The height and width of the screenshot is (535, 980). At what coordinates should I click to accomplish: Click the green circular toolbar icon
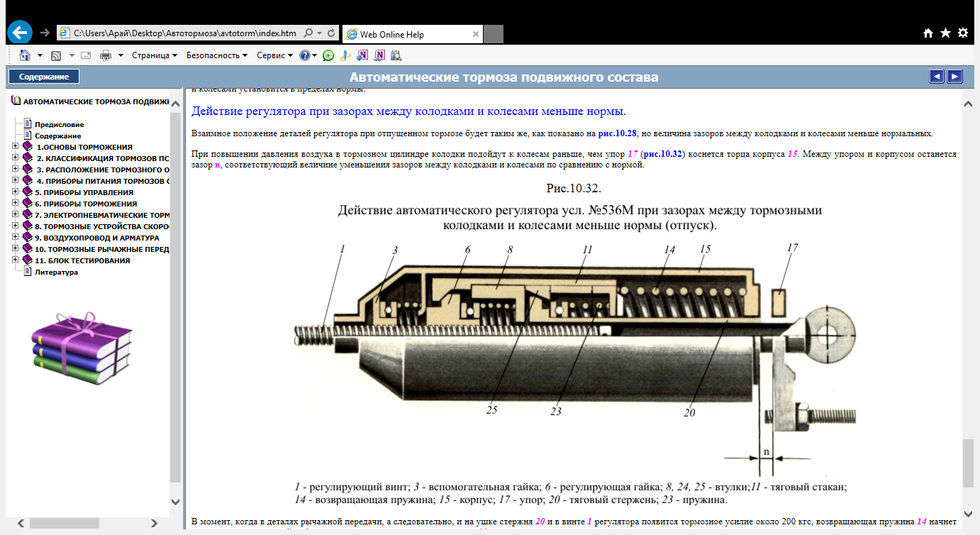point(328,55)
